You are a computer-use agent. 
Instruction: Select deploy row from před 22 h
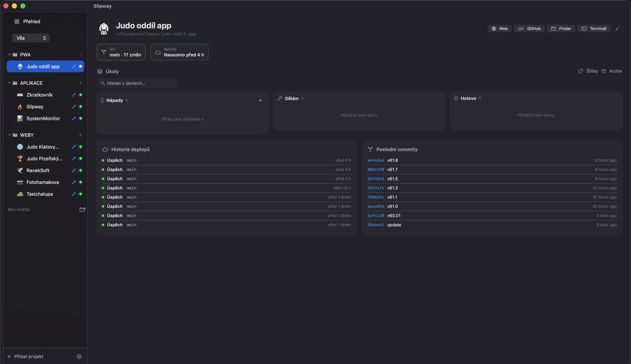click(x=226, y=188)
